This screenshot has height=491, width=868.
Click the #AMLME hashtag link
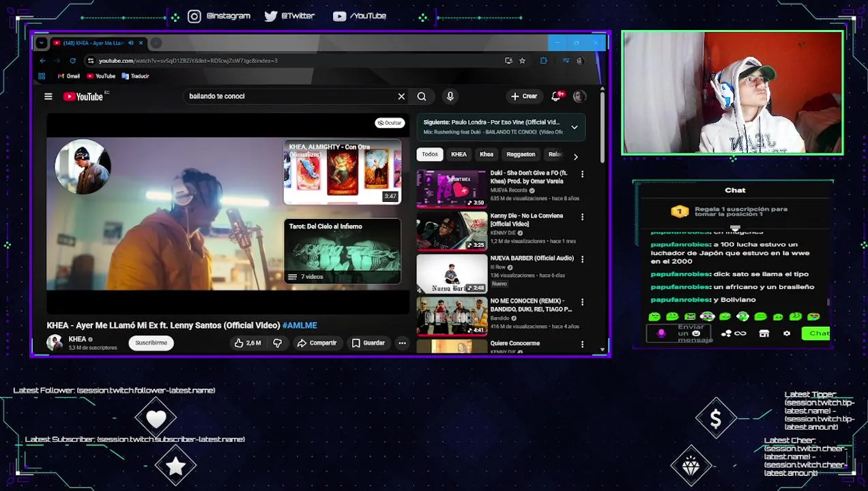point(300,325)
